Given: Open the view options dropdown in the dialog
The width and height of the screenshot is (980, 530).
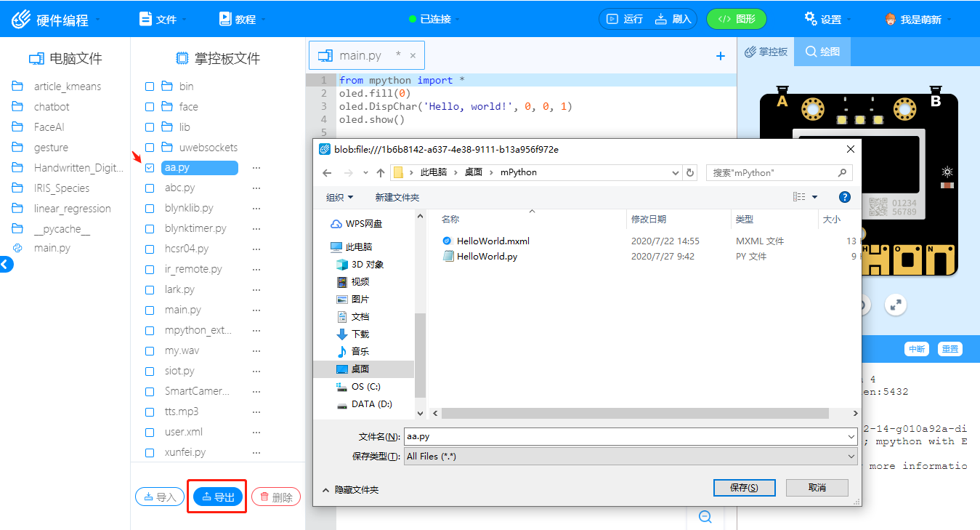Looking at the screenshot, I should (x=814, y=197).
